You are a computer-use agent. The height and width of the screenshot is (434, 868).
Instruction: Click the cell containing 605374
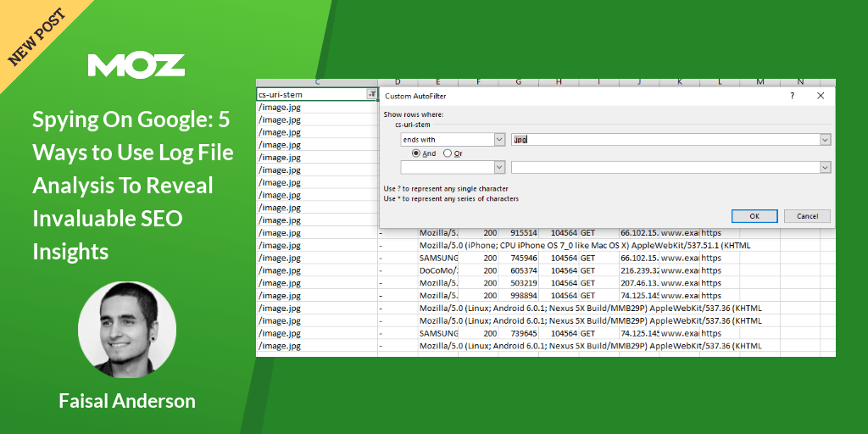click(x=518, y=270)
